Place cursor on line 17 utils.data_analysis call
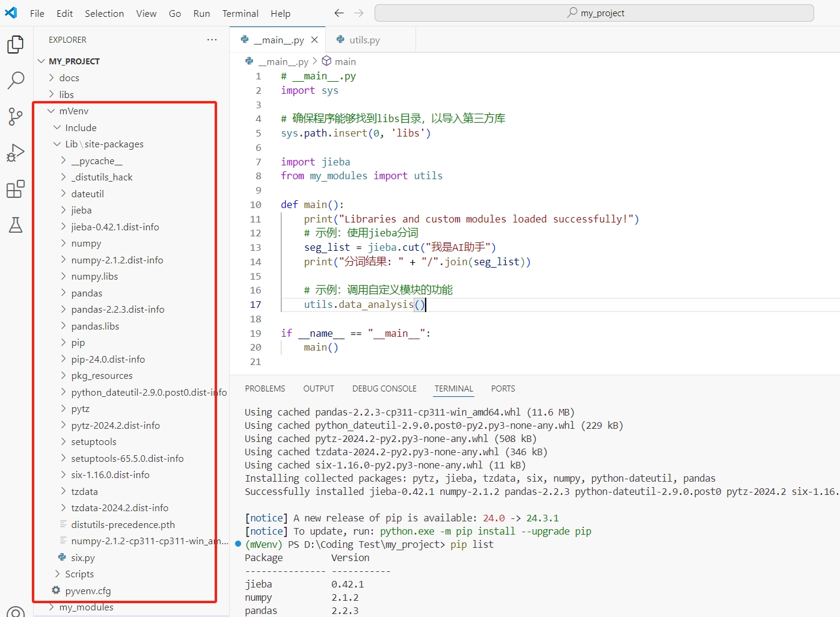Screen dimensions: 840x617 [364, 304]
